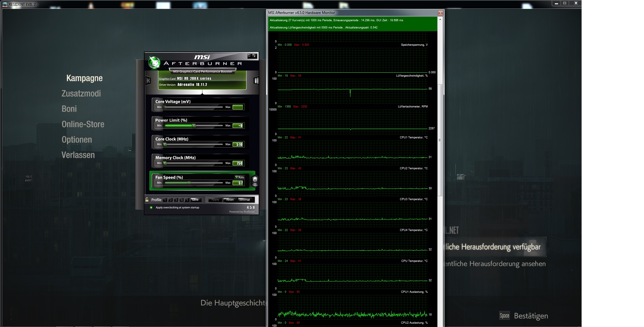644x327 pixels.
Task: Close the MSI Afterburner skin window
Action: (x=254, y=56)
